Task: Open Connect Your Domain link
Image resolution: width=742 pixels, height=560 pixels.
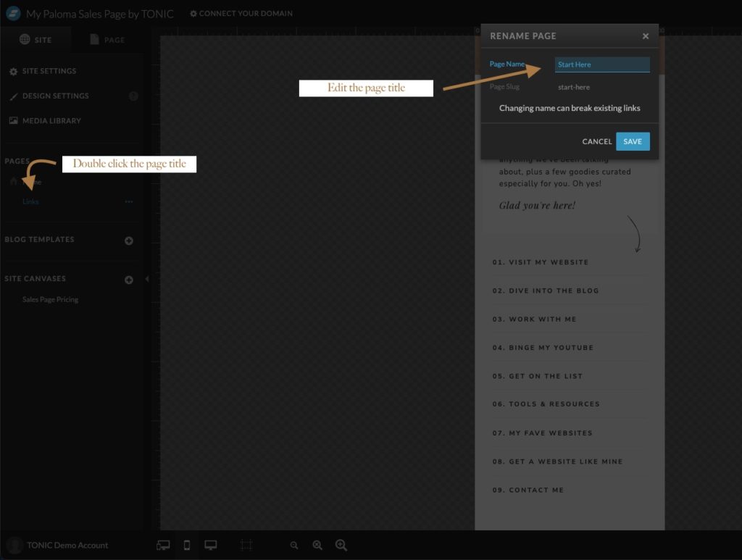Action: tap(241, 13)
